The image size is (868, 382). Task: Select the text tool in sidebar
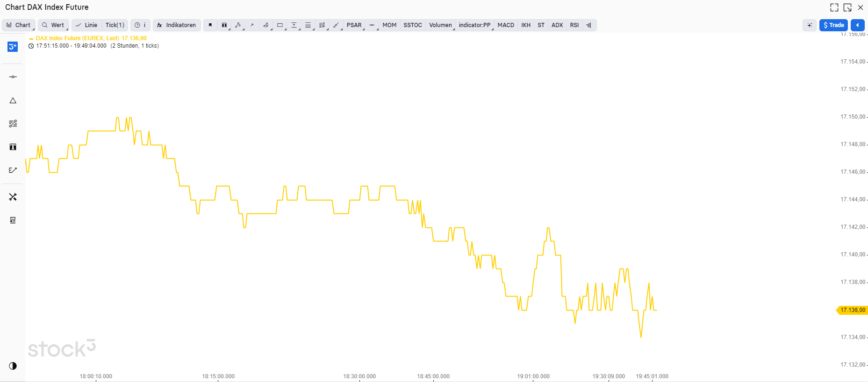pos(13,147)
